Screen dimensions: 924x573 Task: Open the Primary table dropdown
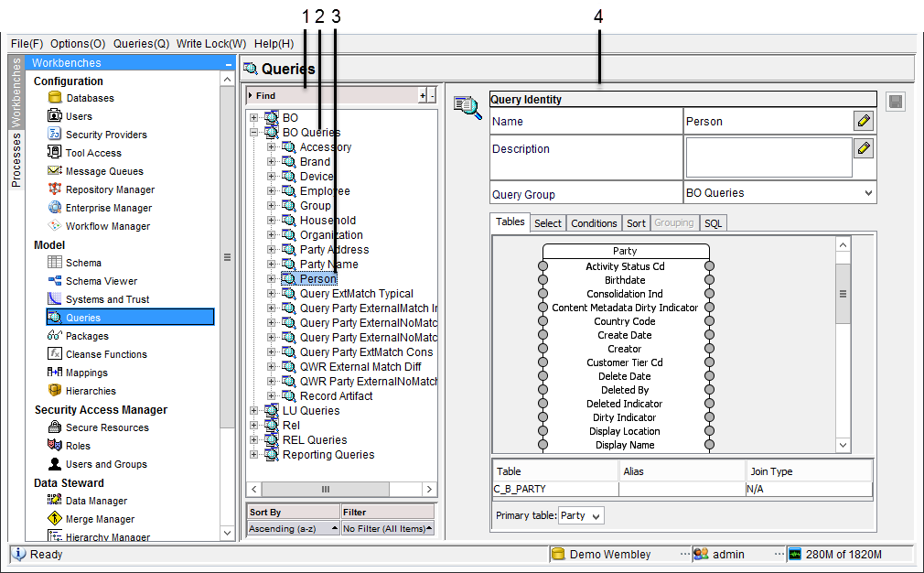click(596, 516)
